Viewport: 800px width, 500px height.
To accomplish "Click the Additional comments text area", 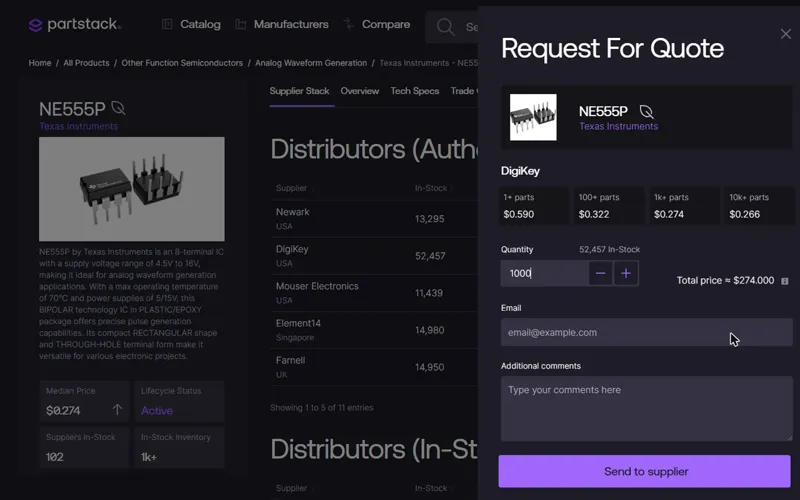I will tap(646, 409).
